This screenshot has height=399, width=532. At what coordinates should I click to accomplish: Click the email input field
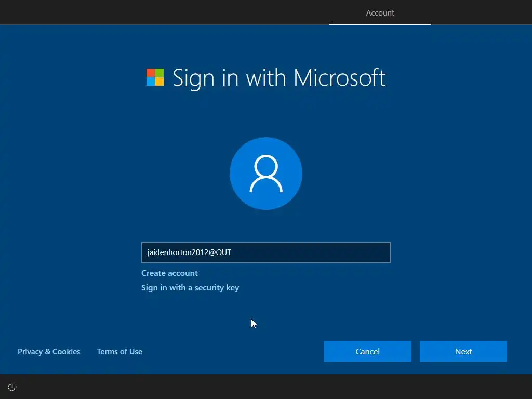[x=266, y=252]
